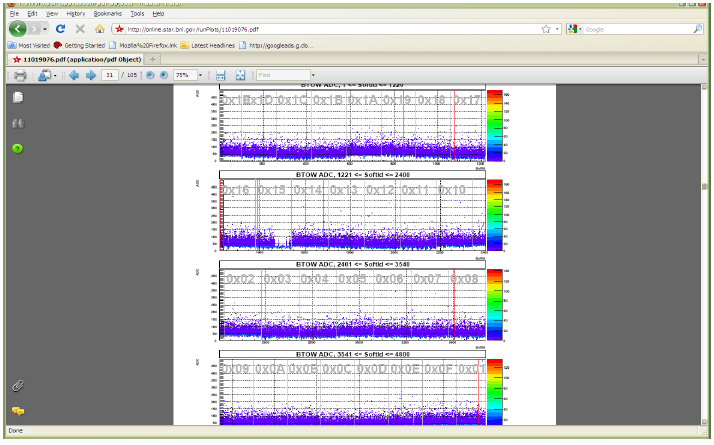Go to the Home page icon

[99, 29]
